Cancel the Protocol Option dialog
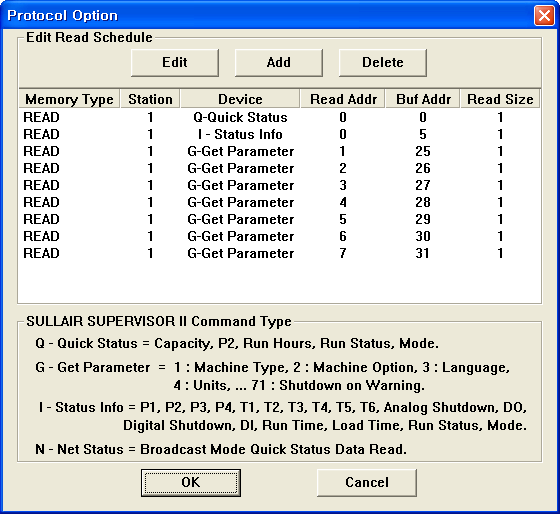The height and width of the screenshot is (514, 560). (367, 483)
